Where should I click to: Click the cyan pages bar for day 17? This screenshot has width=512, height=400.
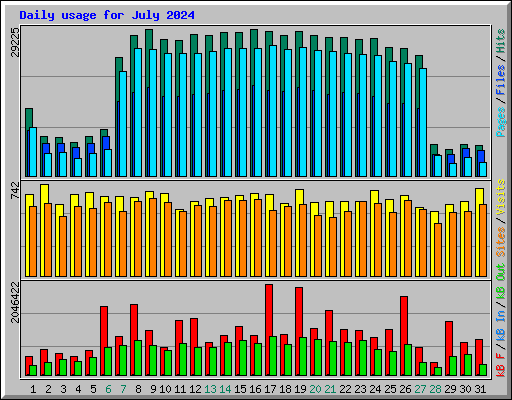tap(273, 111)
